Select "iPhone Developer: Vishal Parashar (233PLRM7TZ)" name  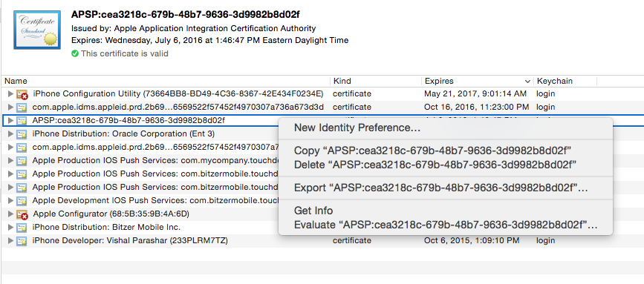[x=130, y=240]
